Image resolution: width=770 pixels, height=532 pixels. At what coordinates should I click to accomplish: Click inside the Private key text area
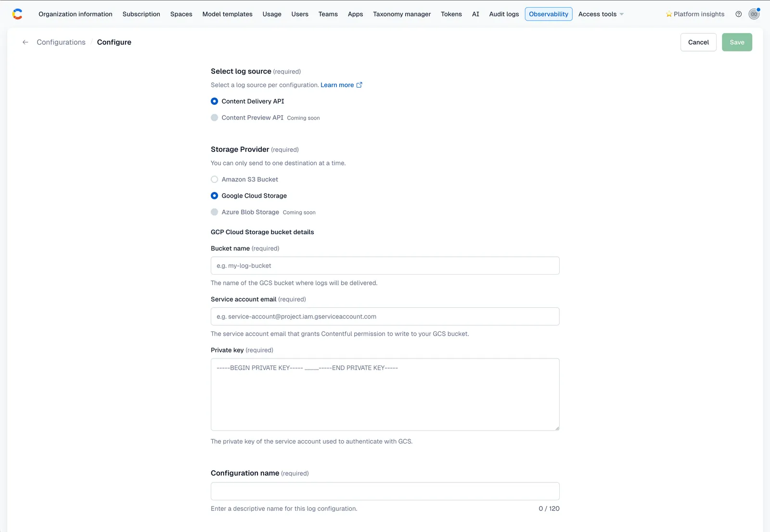pyautogui.click(x=385, y=394)
